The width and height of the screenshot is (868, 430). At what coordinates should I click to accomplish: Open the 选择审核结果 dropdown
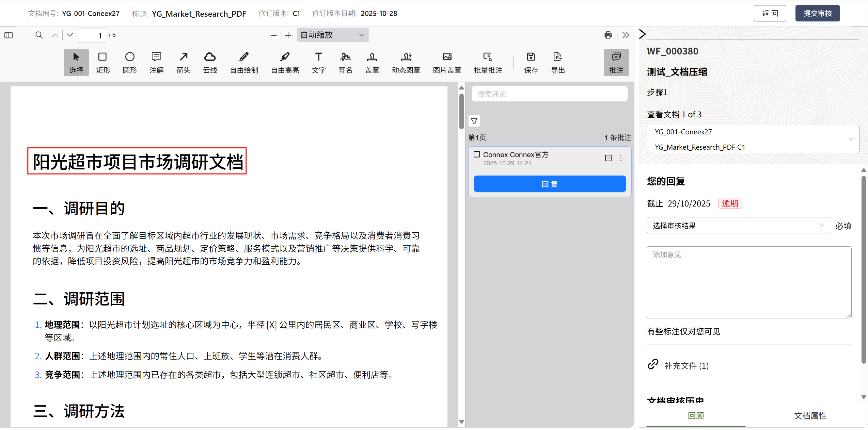[x=738, y=225]
